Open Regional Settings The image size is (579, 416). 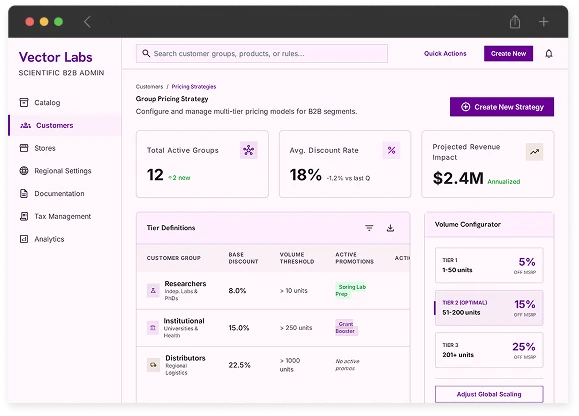tap(63, 171)
